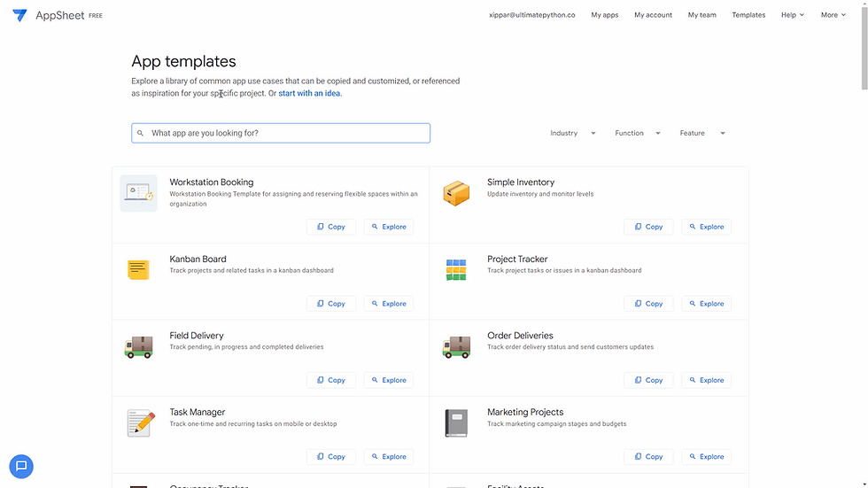The width and height of the screenshot is (868, 488).
Task: Focus the template search field
Action: coord(281,133)
